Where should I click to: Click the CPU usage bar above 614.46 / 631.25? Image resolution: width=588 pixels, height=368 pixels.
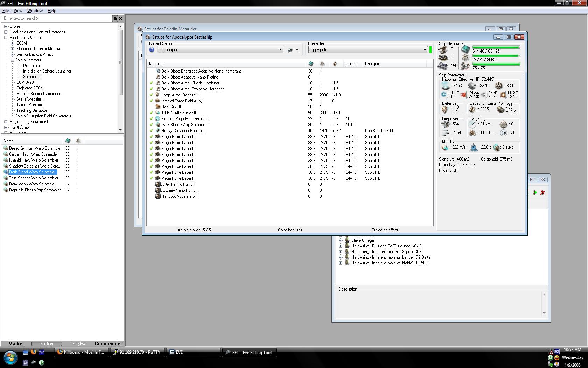tap(496, 47)
